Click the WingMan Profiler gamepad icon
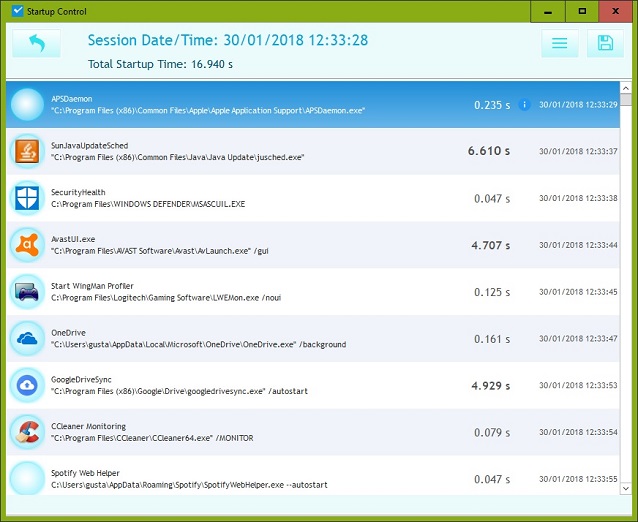Viewport: 638px width, 522px height. [27, 292]
